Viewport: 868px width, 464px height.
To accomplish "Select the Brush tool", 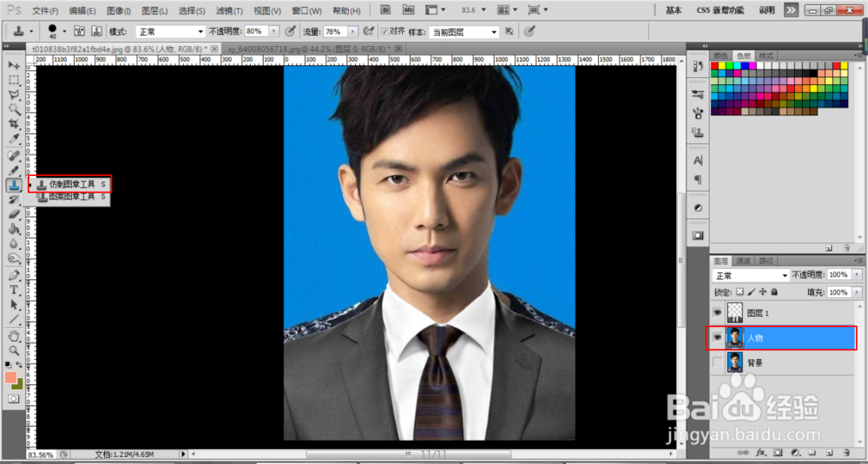I will coord(14,170).
